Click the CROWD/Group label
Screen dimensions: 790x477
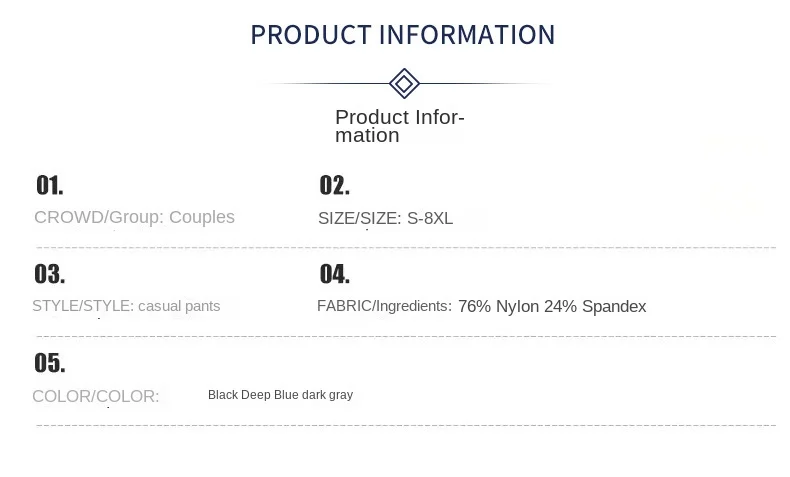(98, 218)
